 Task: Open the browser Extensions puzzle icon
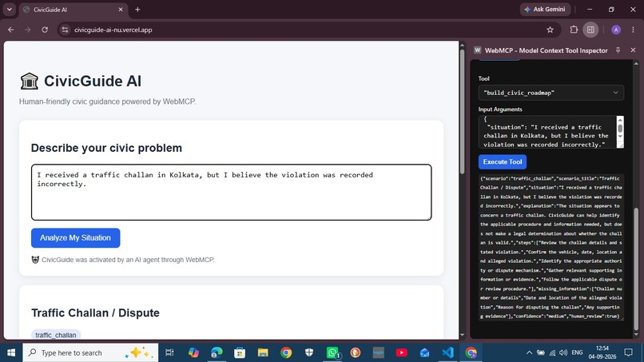coord(574,30)
